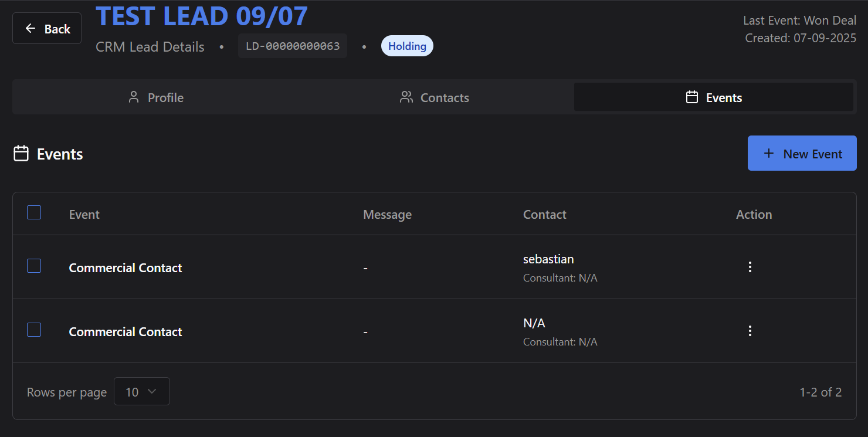Open the Contacts tab

434,97
